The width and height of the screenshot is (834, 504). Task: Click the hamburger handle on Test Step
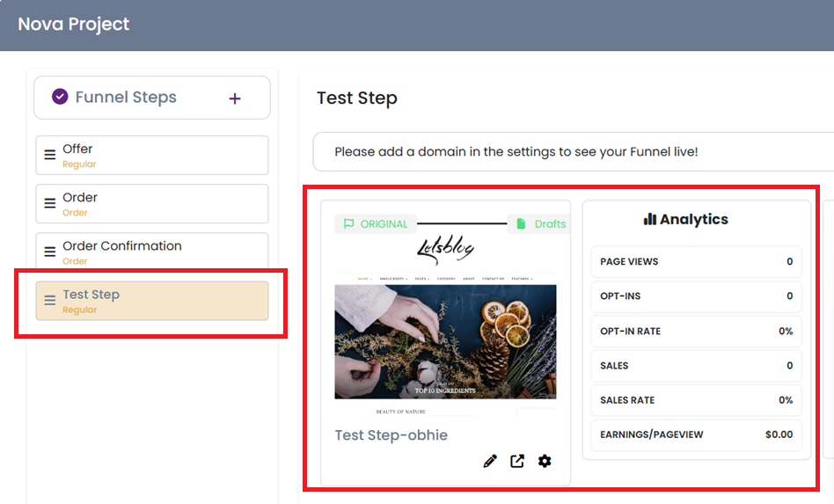pyautogui.click(x=50, y=301)
